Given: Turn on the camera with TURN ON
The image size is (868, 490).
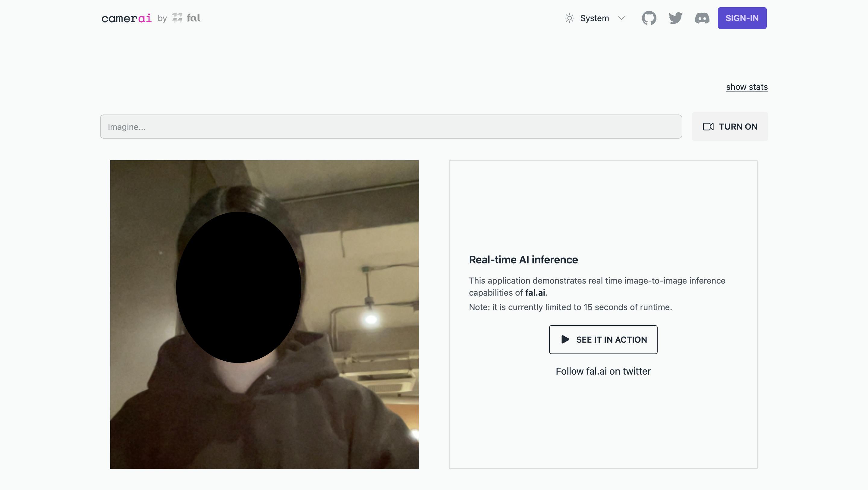Looking at the screenshot, I should pyautogui.click(x=730, y=127).
